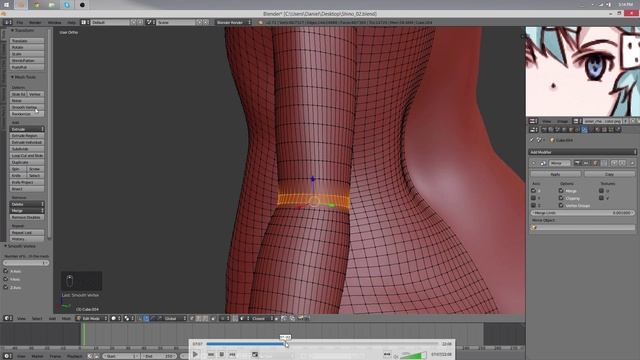Open the Mesh menu in 3D view header
This screenshot has height=360, width=640.
click(66, 318)
